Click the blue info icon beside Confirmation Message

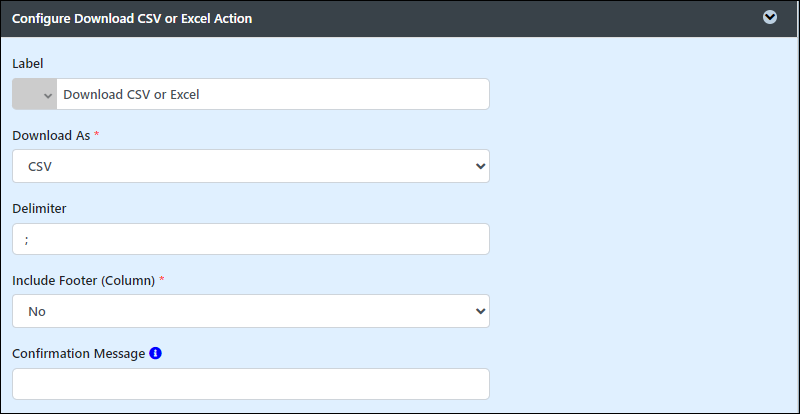click(x=156, y=353)
